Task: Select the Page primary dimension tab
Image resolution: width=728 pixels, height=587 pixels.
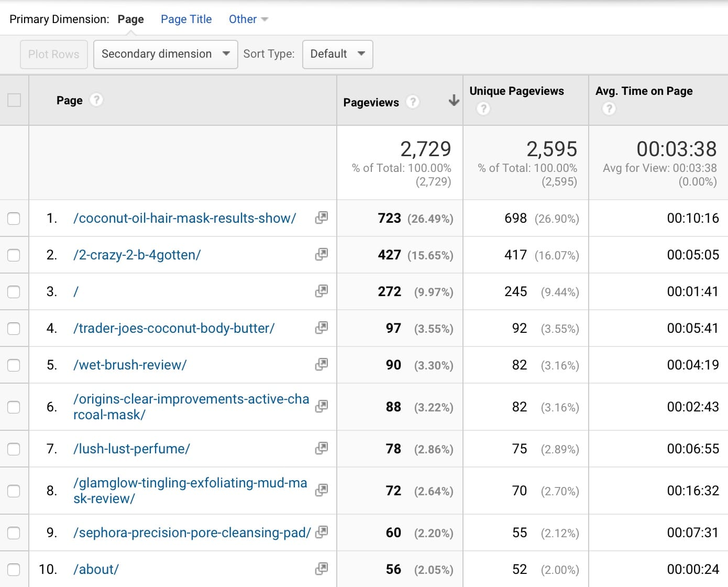Action: (130, 19)
